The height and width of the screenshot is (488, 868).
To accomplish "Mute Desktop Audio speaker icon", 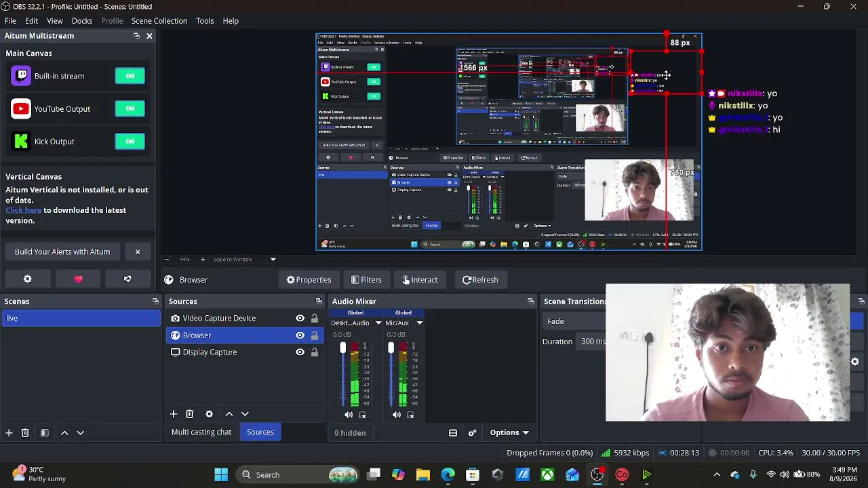I will [x=349, y=415].
